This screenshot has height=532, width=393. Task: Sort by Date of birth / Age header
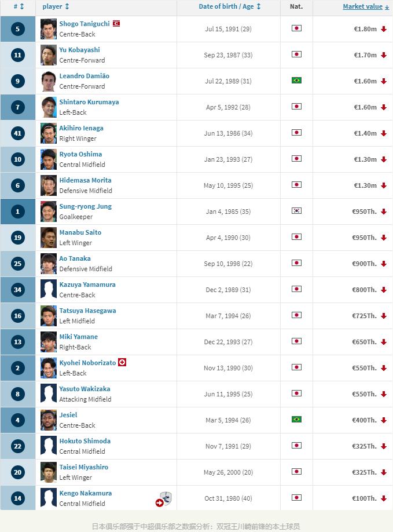coord(230,6)
